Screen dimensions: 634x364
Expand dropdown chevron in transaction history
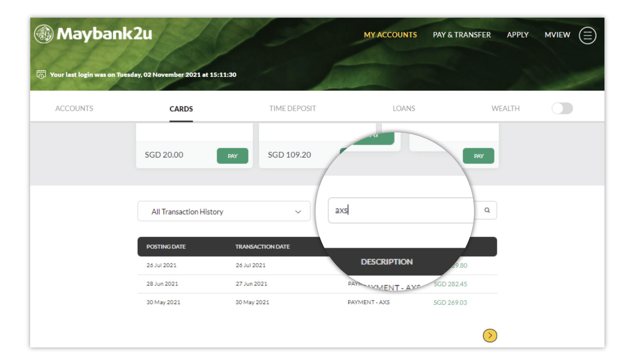[x=298, y=212]
